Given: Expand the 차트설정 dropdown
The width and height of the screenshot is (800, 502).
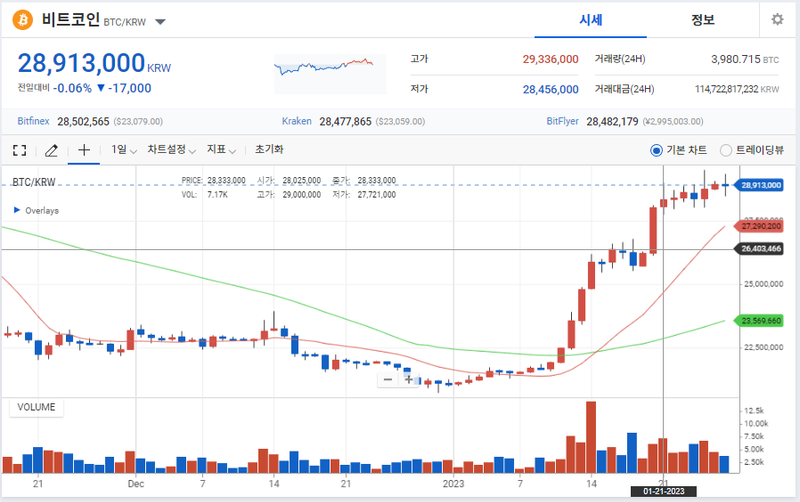Looking at the screenshot, I should coord(171,150).
